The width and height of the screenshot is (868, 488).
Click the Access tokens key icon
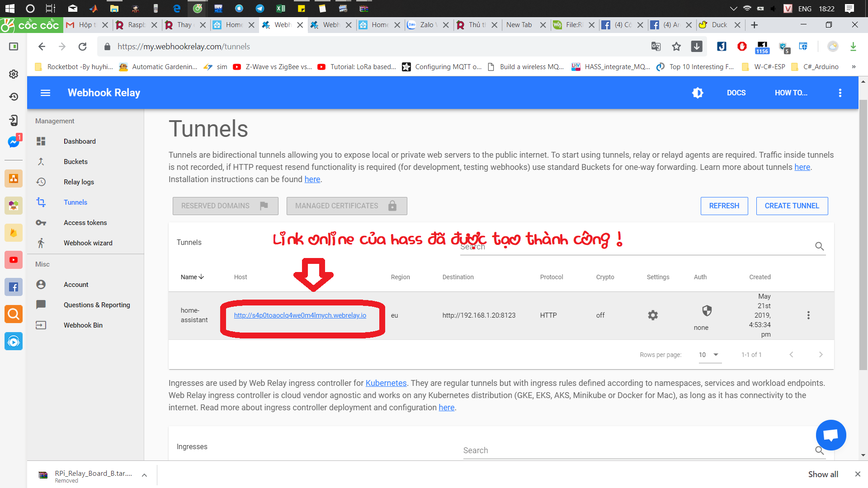(x=41, y=223)
